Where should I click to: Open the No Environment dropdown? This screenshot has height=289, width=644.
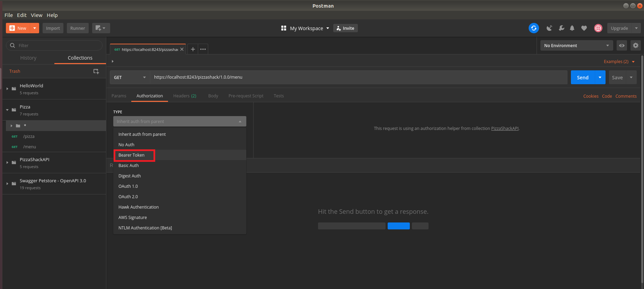576,45
